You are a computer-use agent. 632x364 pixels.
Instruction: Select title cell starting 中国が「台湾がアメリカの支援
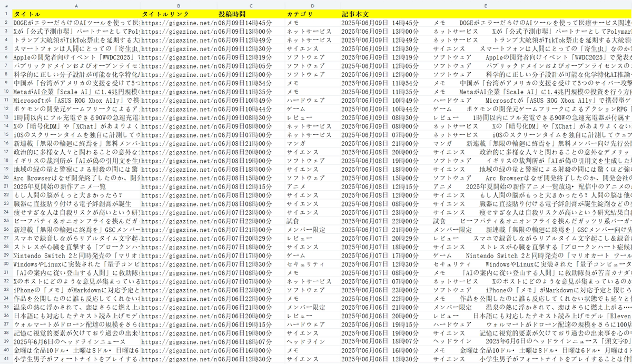click(x=76, y=83)
